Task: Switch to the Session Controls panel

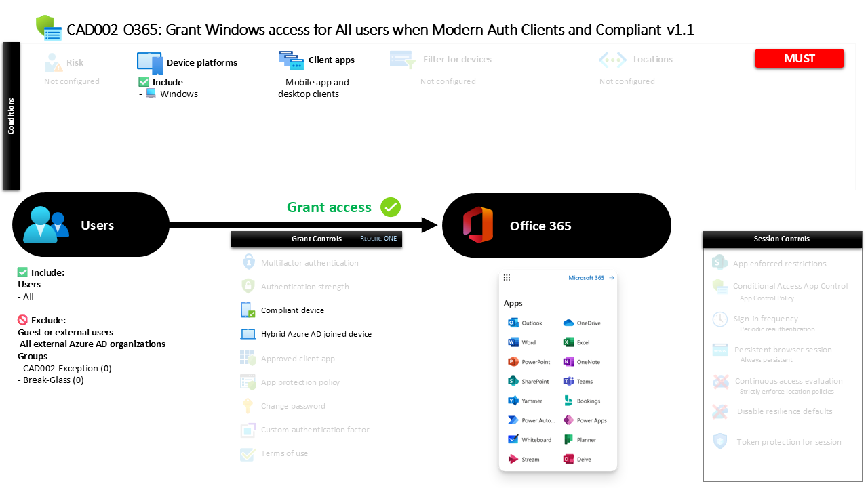Action: tap(781, 239)
